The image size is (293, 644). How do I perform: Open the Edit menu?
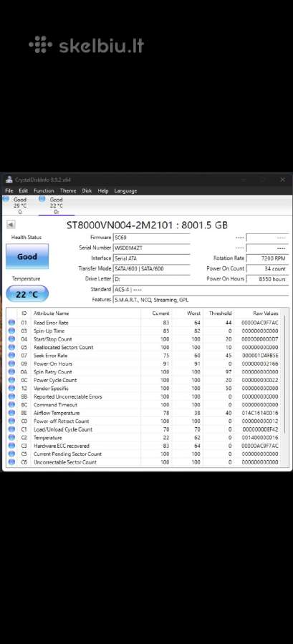[x=24, y=190]
